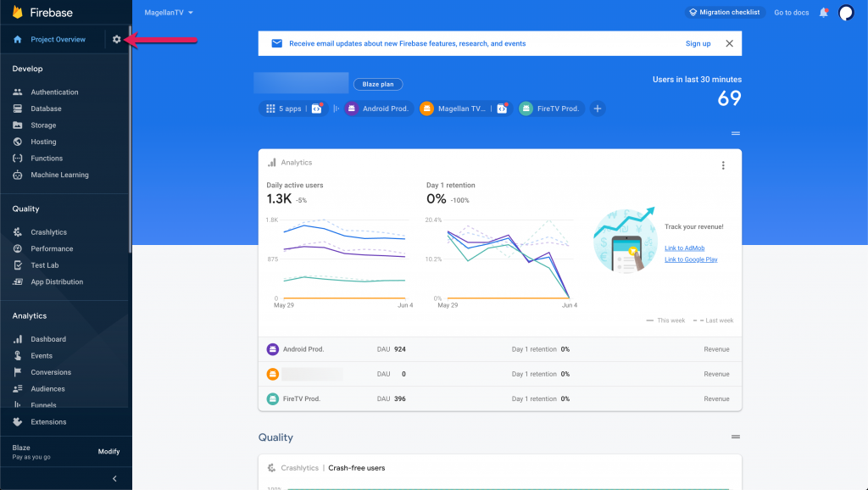Viewport: 868px width, 490px height.
Task: Click the Hosting globe icon
Action: 18,142
